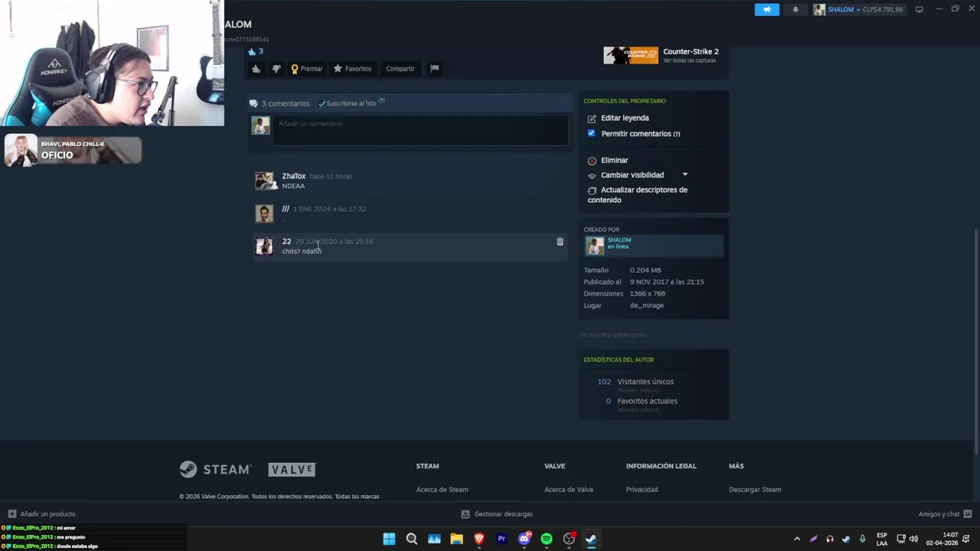Click the Steam icon in system tray
Viewport: 980px width, 551px height.
click(x=846, y=539)
